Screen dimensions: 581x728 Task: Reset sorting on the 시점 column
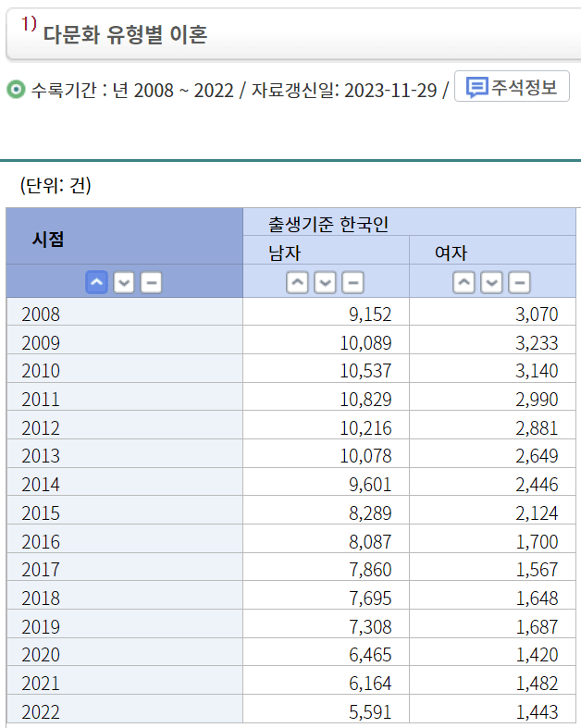(x=151, y=283)
